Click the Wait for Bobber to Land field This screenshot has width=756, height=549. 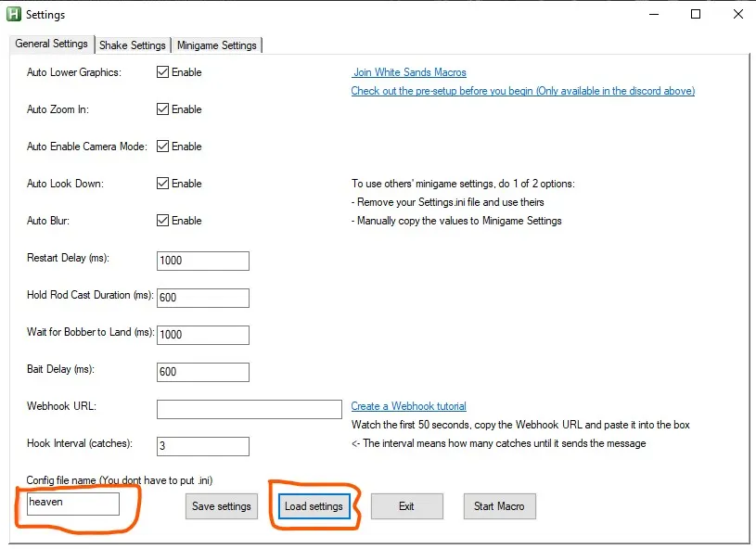point(203,335)
